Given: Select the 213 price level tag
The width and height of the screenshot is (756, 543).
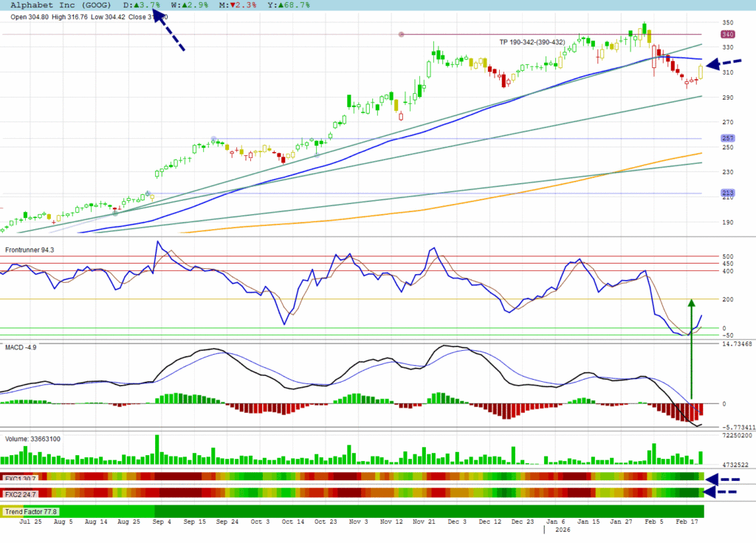Looking at the screenshot, I should (x=727, y=194).
